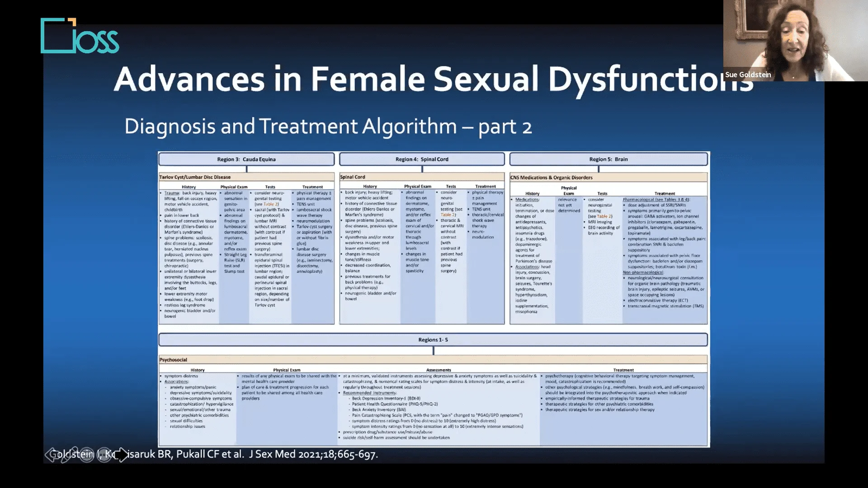Click Treatment header in Spinal Cord table
Image resolution: width=868 pixels, height=488 pixels.
pos(486,186)
